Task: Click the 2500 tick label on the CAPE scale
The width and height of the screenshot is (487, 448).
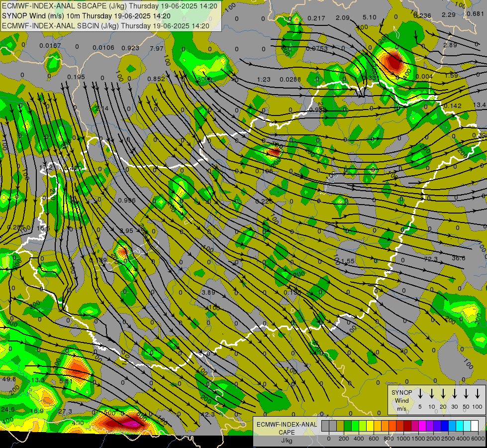Action: pos(448,439)
